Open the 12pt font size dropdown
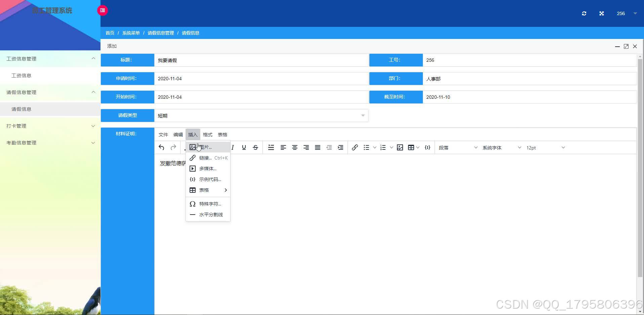Screen dimensions: 644x315 [x=546, y=148]
